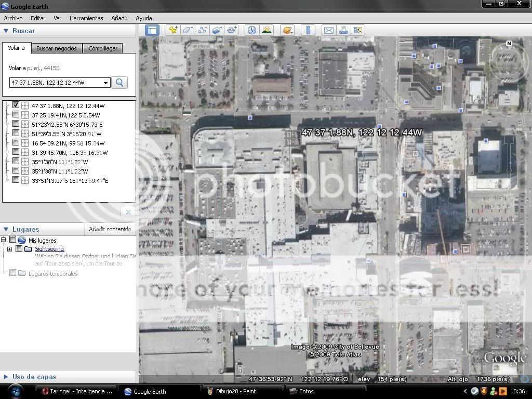Open the Ayuda menu
Image resolution: width=532 pixels, height=399 pixels.
click(x=144, y=18)
